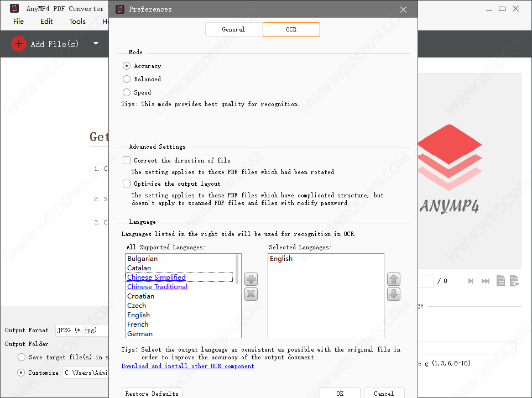
Task: Select French in supported languages list
Action: tap(180, 324)
